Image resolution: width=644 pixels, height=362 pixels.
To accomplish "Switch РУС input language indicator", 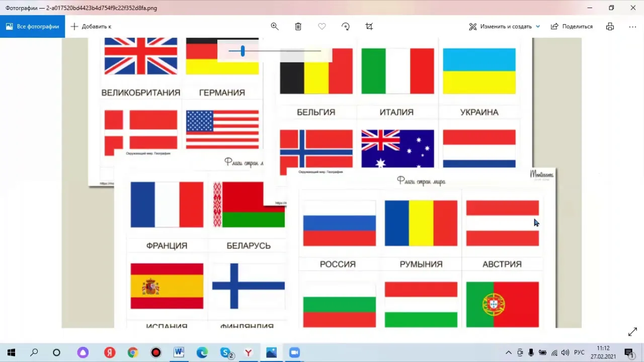I will (580, 353).
